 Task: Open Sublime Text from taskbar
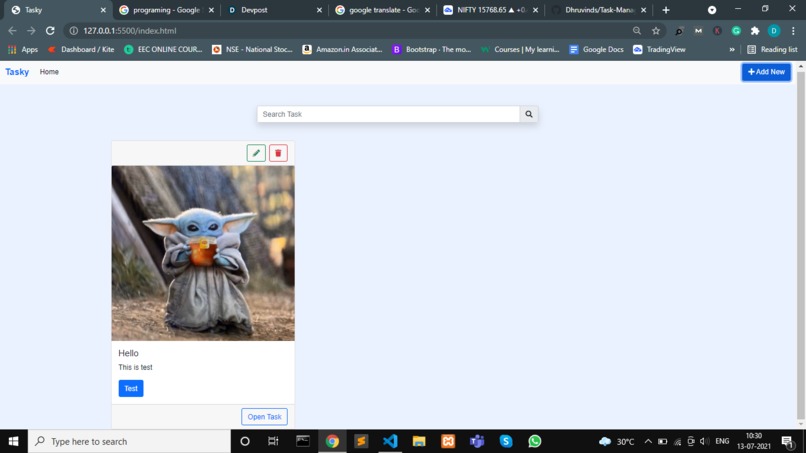click(361, 441)
